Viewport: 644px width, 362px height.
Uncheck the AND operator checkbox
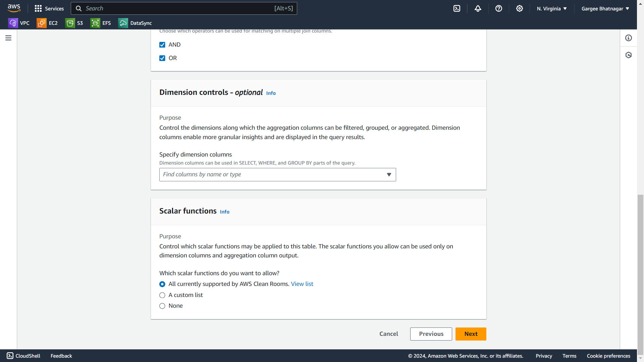(x=162, y=45)
